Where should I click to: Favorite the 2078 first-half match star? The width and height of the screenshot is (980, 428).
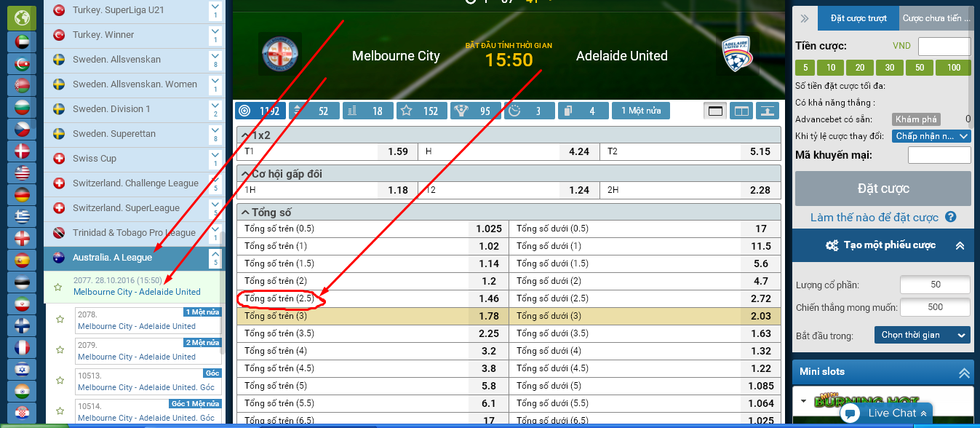(60, 319)
